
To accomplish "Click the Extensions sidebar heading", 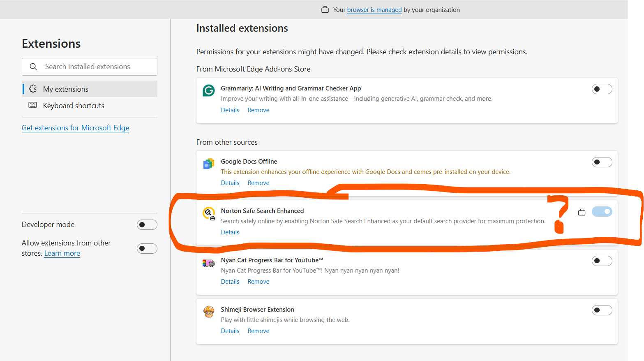I will pos(51,44).
